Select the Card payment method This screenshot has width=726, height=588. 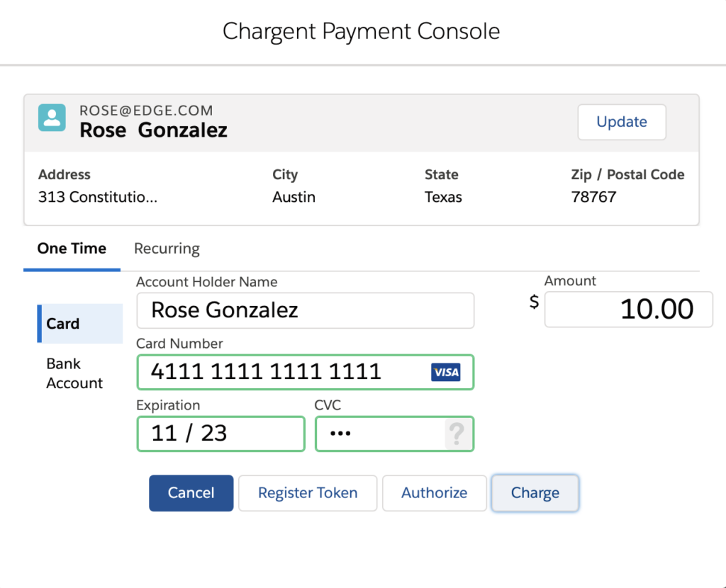pyautogui.click(x=79, y=323)
